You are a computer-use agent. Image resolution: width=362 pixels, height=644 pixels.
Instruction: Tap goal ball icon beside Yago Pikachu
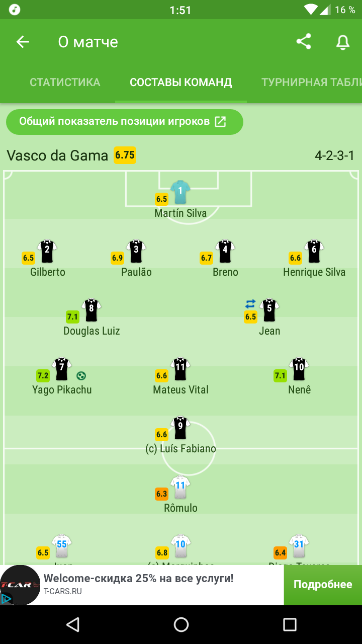pyautogui.click(x=81, y=375)
